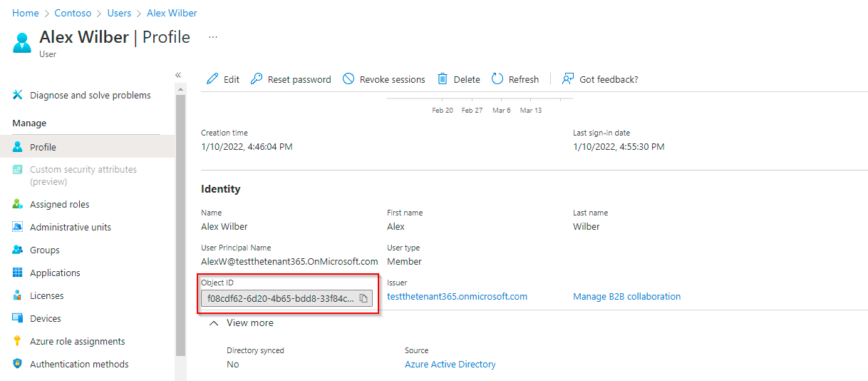The width and height of the screenshot is (868, 381).
Task: Open Authentication methods page
Action: click(x=79, y=364)
